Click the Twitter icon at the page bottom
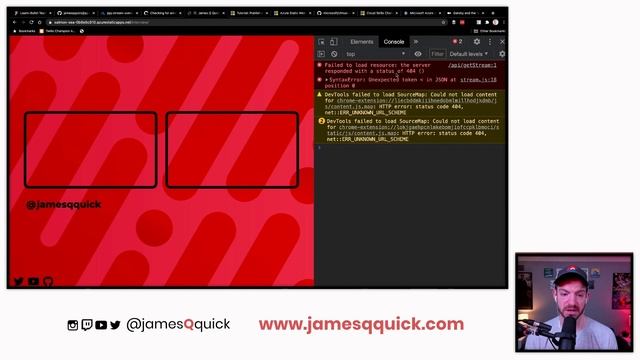Viewport: 640px width, 360px height. 18,281
